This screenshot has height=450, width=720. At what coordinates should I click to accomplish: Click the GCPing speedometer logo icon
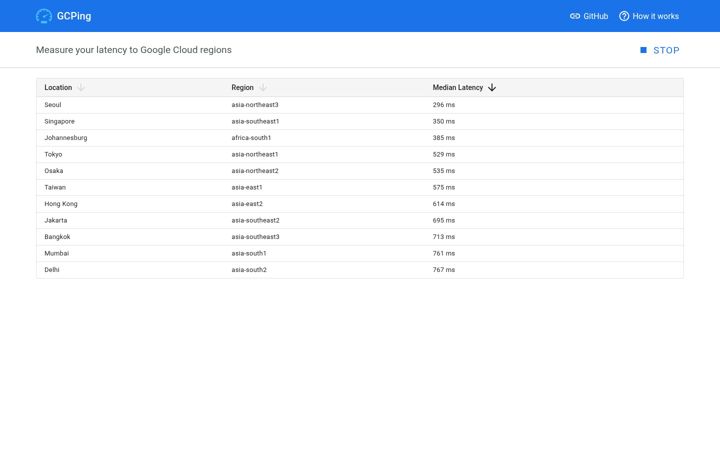click(x=44, y=16)
